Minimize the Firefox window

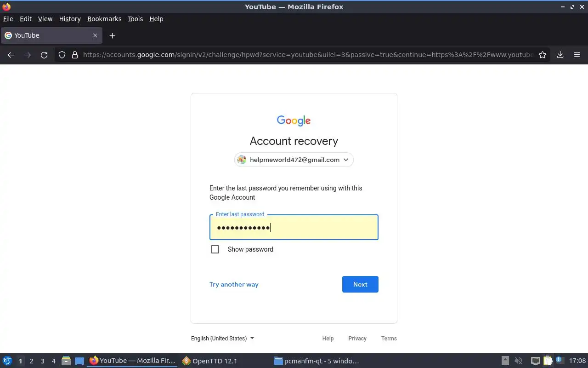click(x=563, y=7)
